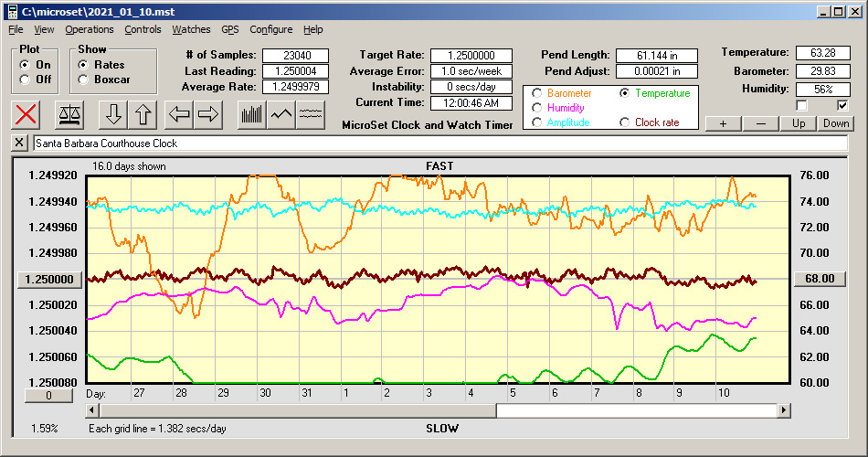Screen dimensions: 868x457
Task: Click the balance scale icon
Action: [x=69, y=114]
